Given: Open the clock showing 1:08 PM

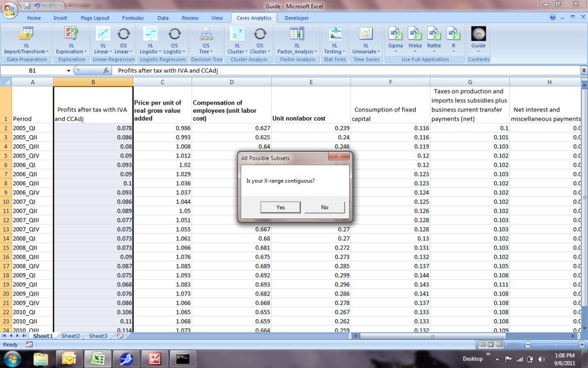Looking at the screenshot, I should click(564, 359).
